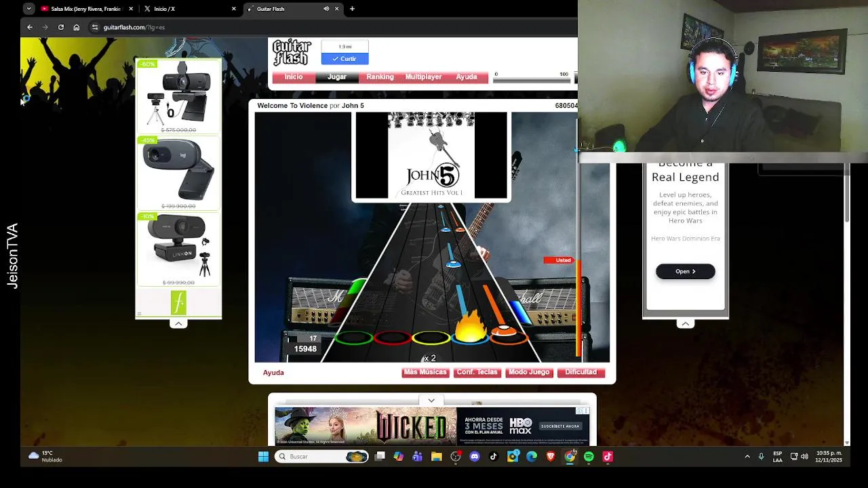Reload the Guitar Flash page
The height and width of the screenshot is (488, 868).
click(61, 27)
